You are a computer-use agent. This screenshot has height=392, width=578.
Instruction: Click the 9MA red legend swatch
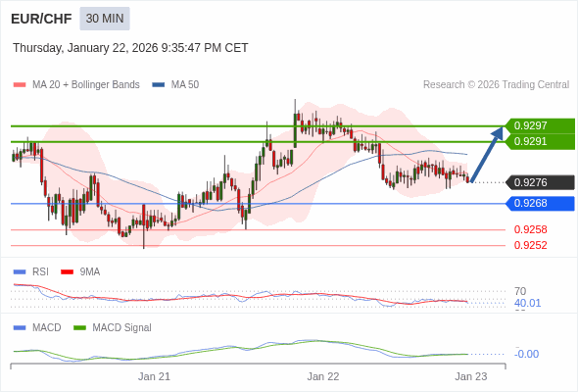tap(67, 272)
